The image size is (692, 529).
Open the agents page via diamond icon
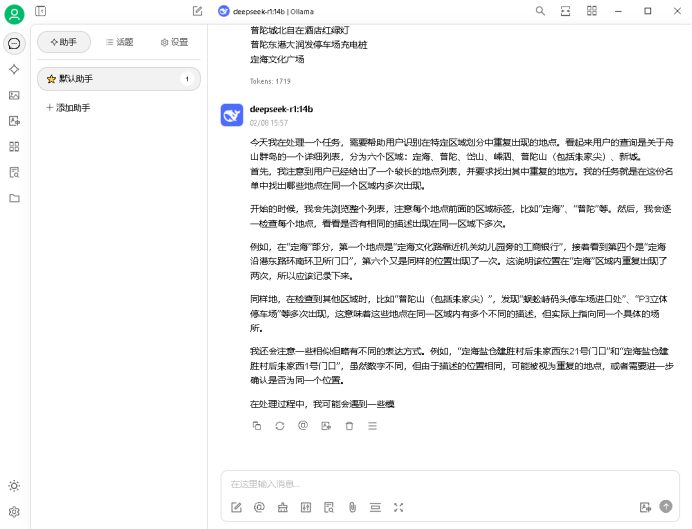pos(14,69)
